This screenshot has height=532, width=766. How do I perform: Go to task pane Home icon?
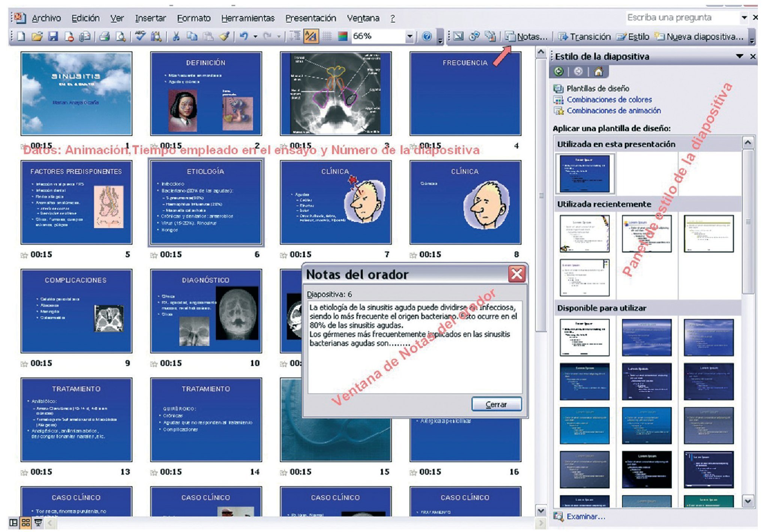click(x=598, y=72)
